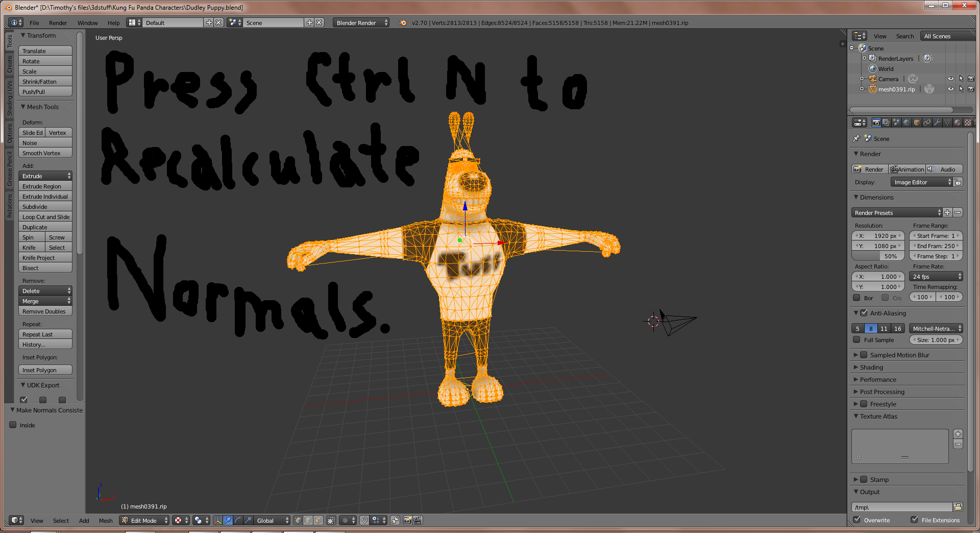This screenshot has height=533, width=980.
Task: Enable the rotate manipulator arc icon
Action: (238, 520)
